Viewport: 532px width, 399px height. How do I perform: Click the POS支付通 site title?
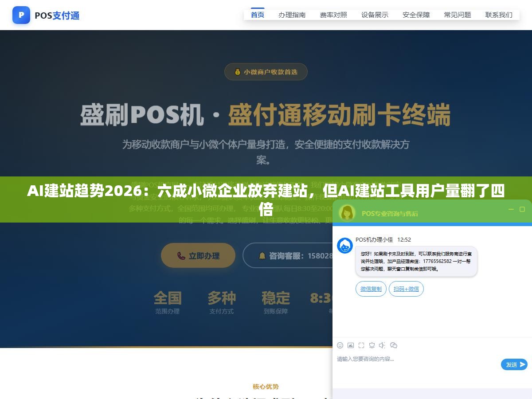pos(57,16)
